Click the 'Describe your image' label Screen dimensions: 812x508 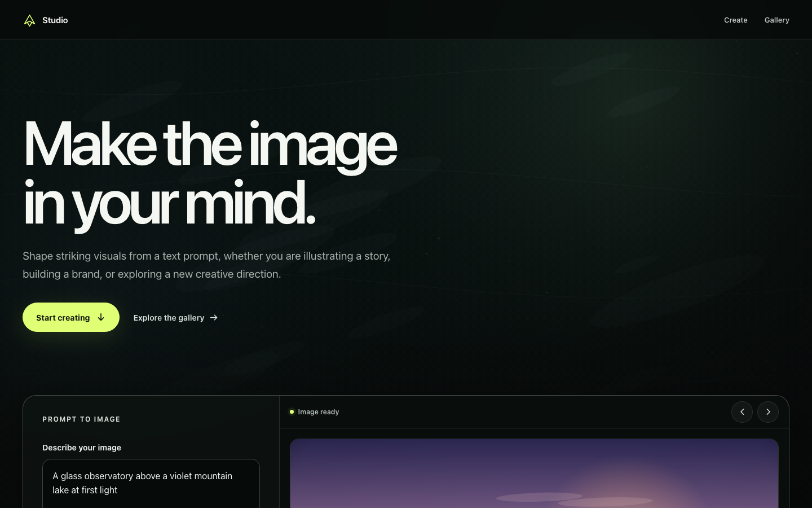point(82,448)
